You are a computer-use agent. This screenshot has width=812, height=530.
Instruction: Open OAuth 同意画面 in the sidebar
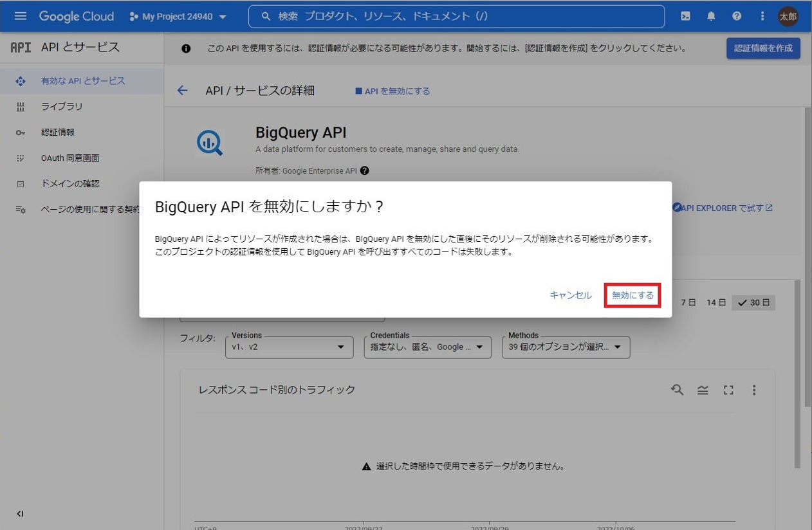point(82,158)
